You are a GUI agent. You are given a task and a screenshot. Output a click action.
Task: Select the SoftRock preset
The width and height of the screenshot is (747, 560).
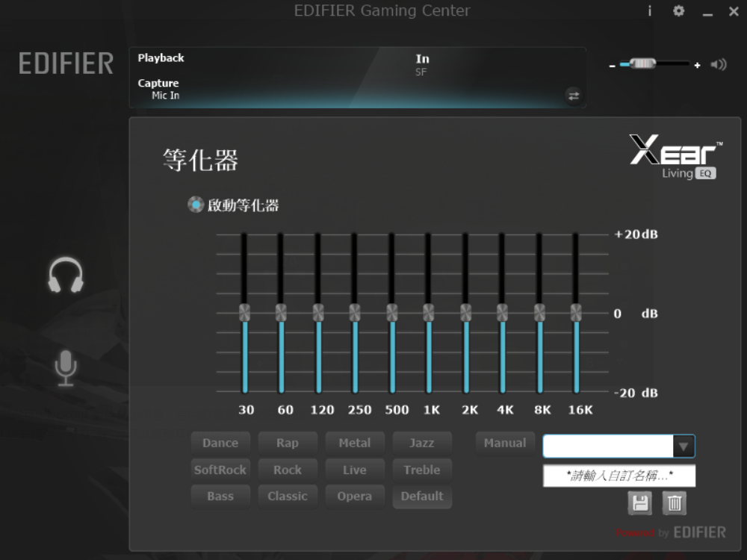point(220,470)
